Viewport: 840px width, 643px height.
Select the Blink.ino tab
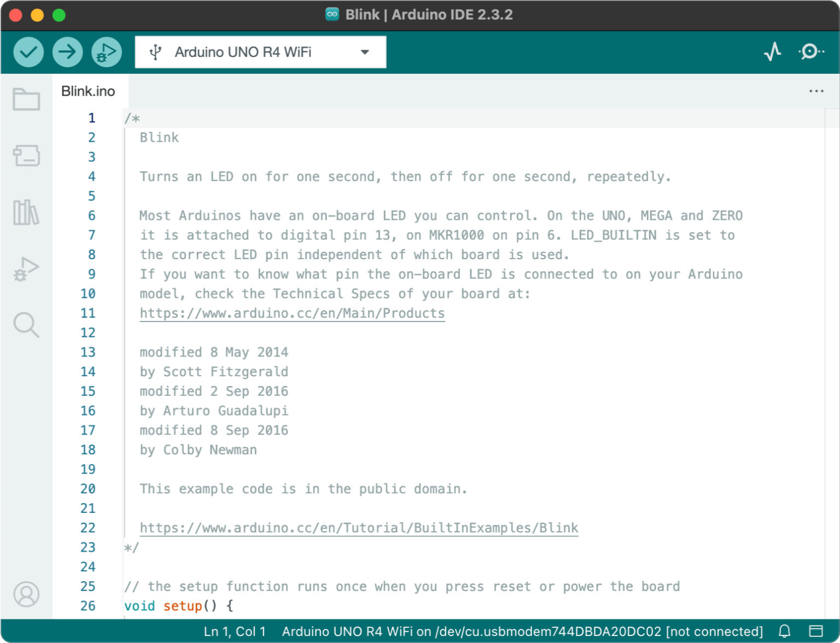pos(89,91)
